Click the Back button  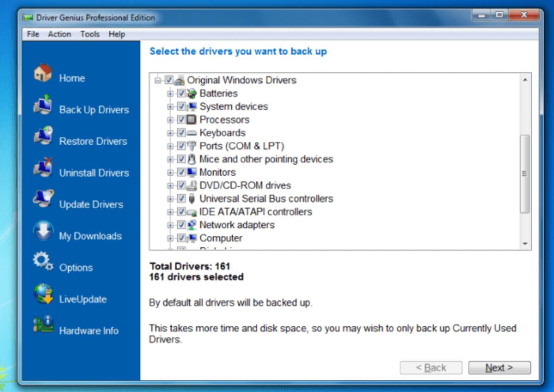point(431,368)
